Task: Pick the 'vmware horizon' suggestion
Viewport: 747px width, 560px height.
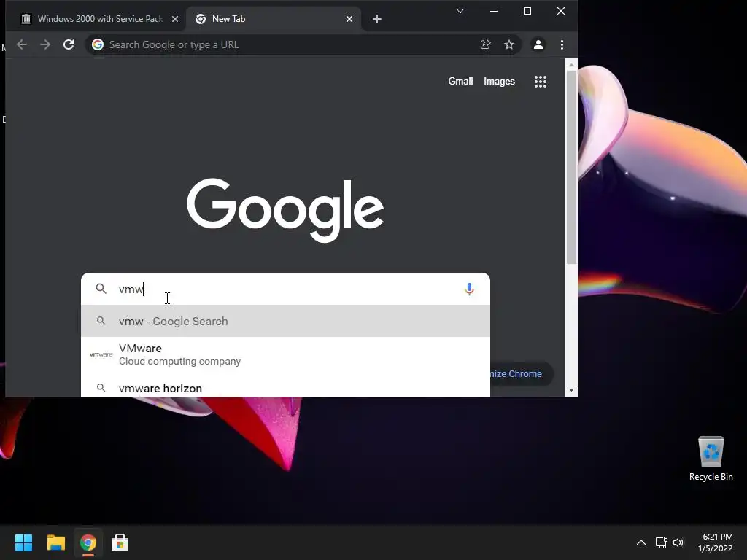Action: [285, 388]
